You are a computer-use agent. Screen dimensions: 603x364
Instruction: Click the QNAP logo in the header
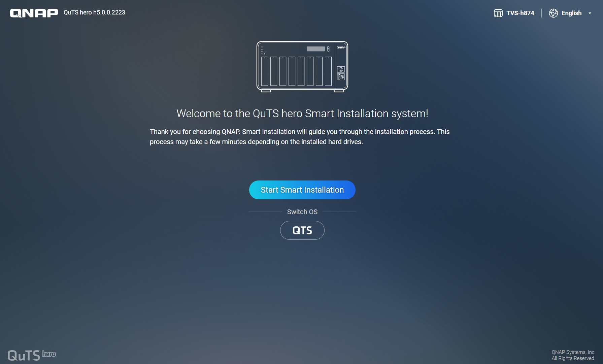pyautogui.click(x=34, y=13)
